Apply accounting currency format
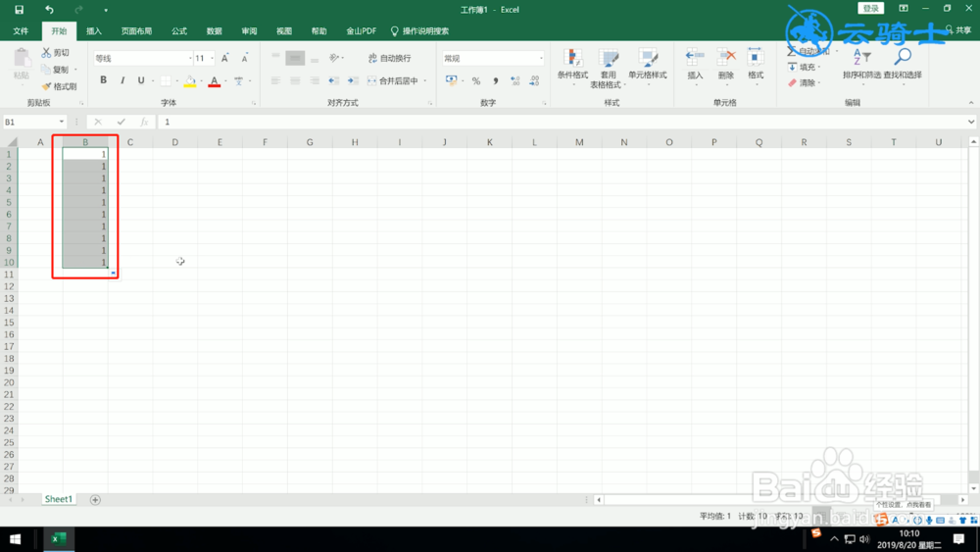 point(451,80)
